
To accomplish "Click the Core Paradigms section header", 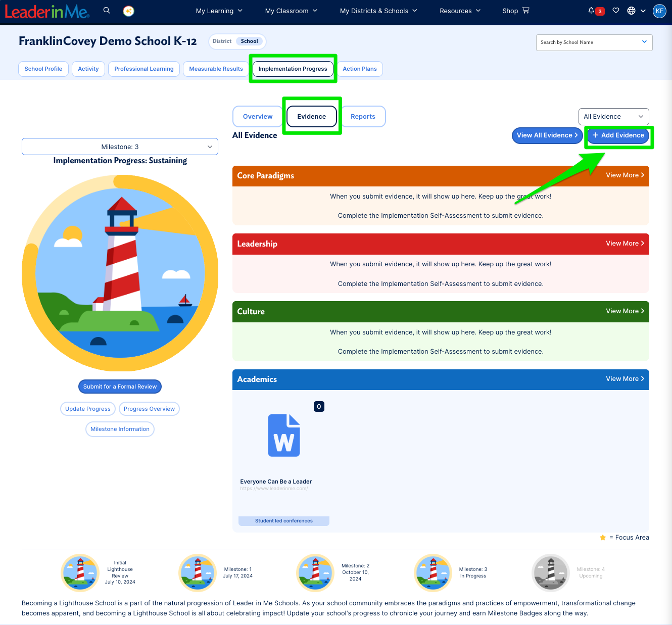I will [x=441, y=176].
